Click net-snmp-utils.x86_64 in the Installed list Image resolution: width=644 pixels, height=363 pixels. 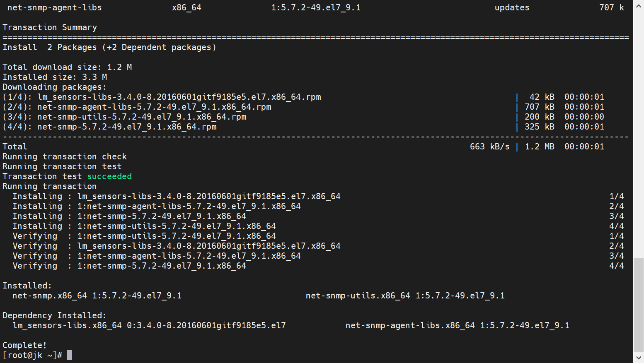[358, 296]
